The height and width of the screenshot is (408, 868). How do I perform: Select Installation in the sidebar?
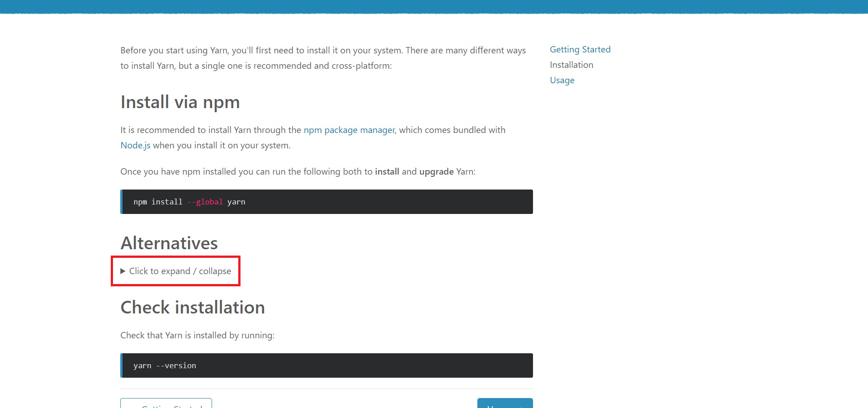coord(571,65)
